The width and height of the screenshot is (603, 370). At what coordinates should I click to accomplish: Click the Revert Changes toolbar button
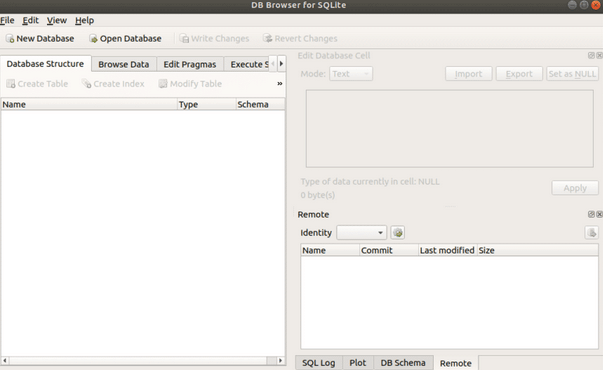[300, 38]
